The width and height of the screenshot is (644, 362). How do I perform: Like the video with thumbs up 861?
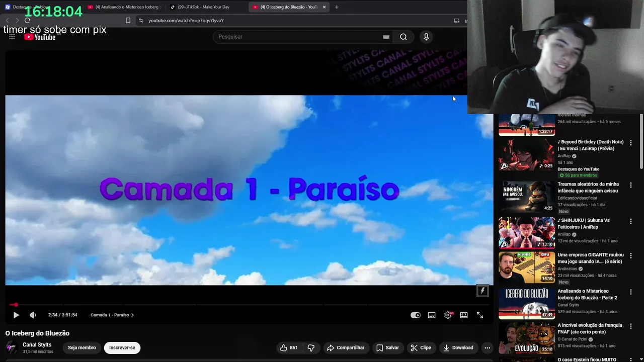[289, 347]
